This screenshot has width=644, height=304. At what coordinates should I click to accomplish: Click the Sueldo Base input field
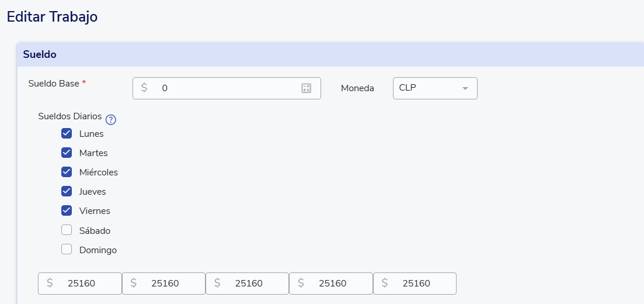tap(222, 88)
